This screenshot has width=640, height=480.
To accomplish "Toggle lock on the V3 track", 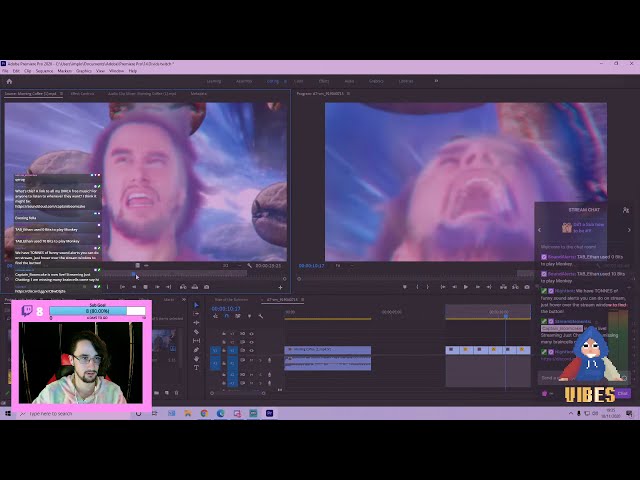I will pyautogui.click(x=224, y=334).
